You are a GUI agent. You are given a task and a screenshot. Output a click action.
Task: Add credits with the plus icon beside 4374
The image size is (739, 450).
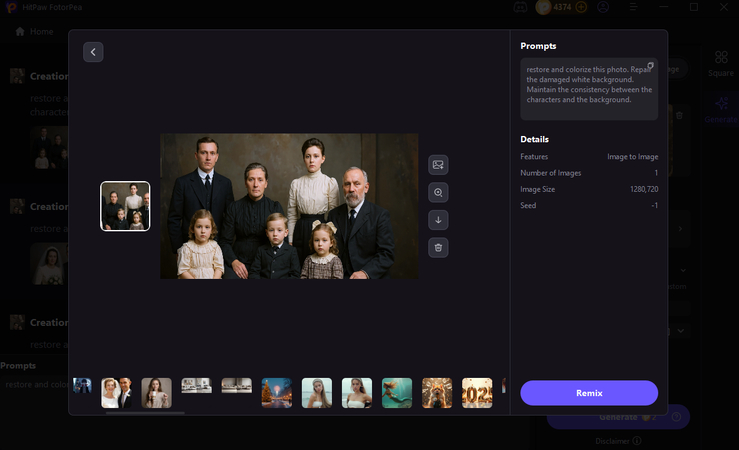pyautogui.click(x=581, y=7)
